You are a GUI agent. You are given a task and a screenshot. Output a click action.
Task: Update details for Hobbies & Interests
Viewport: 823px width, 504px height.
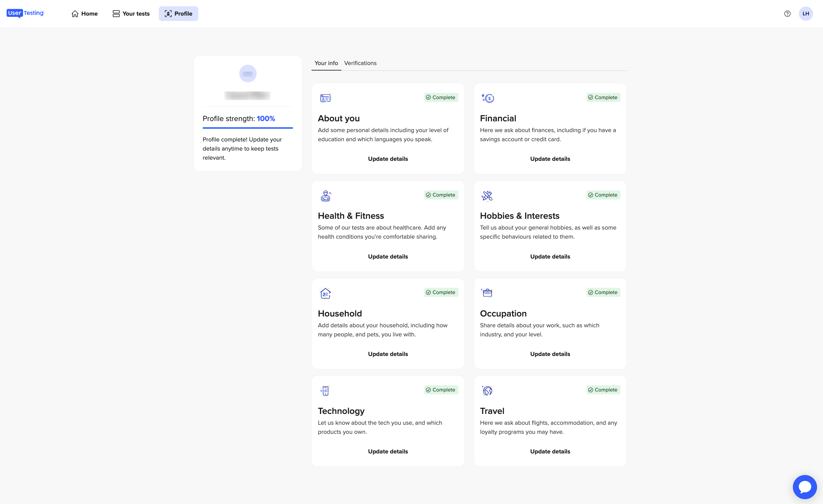(x=550, y=257)
